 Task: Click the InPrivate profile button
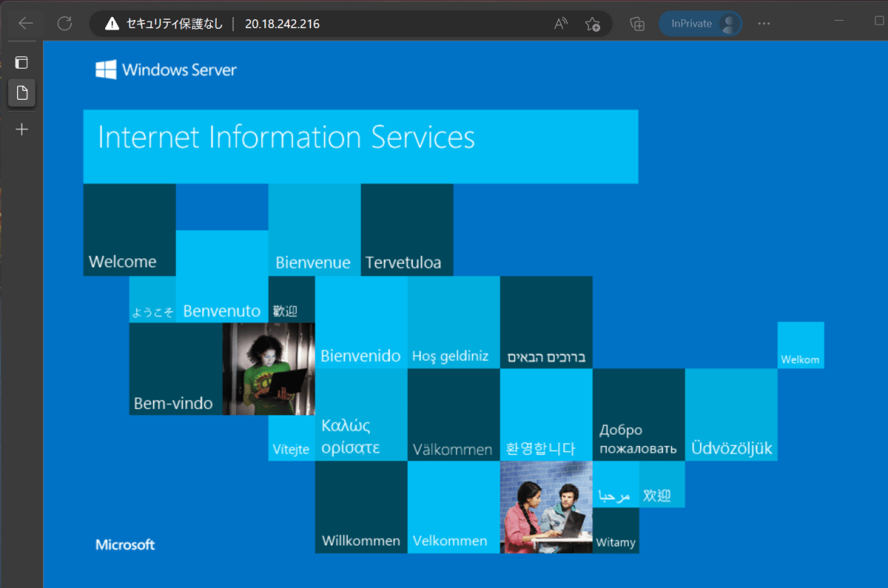[701, 24]
